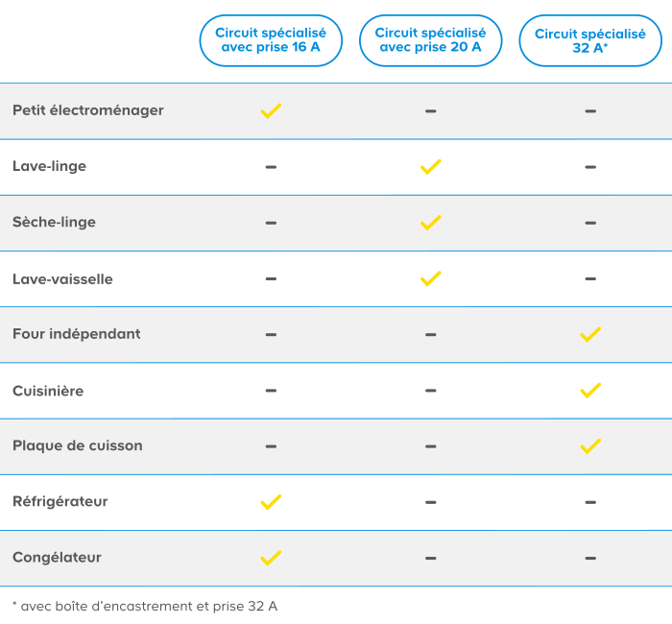Click the Plaque de cuisson 32 A checkmark
The width and height of the screenshot is (672, 624).
coord(590,446)
